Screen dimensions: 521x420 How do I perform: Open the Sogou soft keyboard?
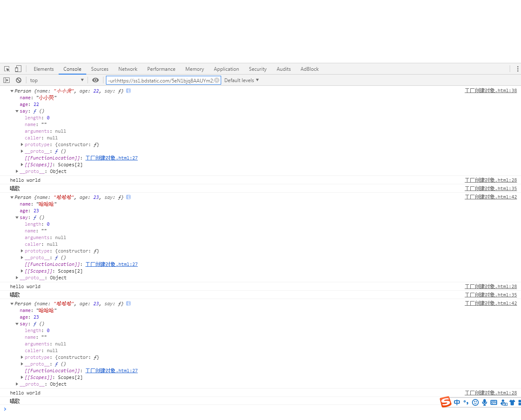(x=494, y=402)
